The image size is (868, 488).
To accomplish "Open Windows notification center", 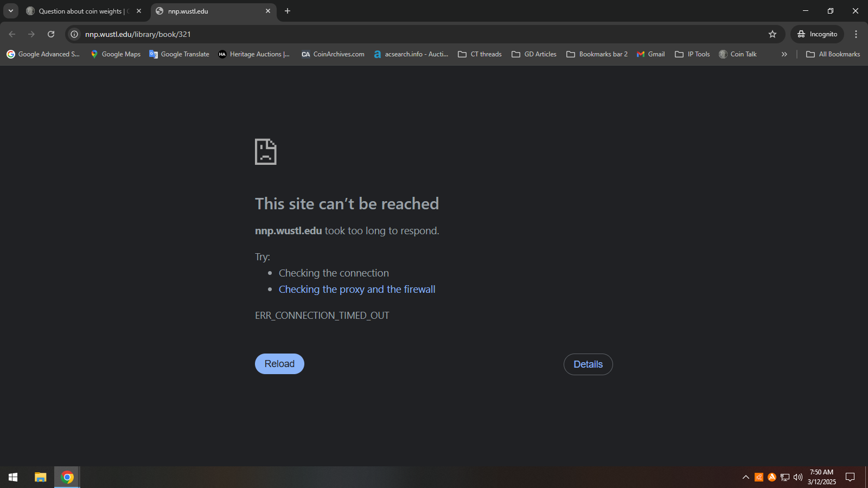I will click(850, 477).
